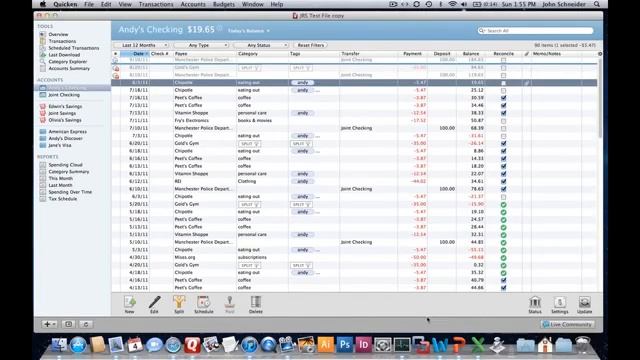The image size is (640, 360).
Task: Sort by the Date column header
Action: (x=135, y=53)
